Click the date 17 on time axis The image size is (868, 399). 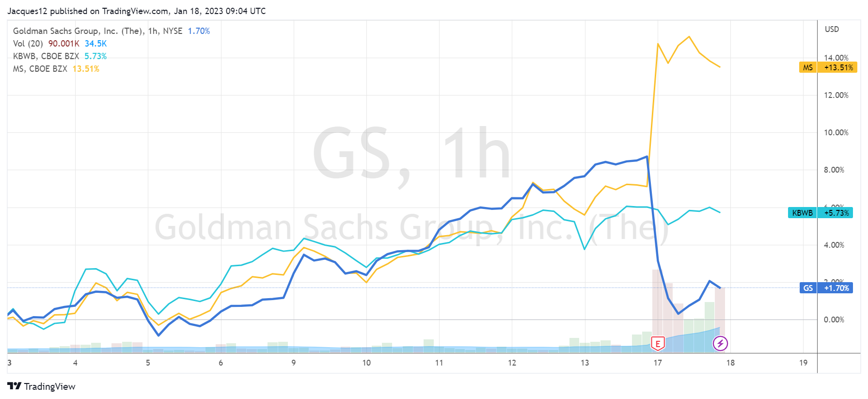coord(658,363)
